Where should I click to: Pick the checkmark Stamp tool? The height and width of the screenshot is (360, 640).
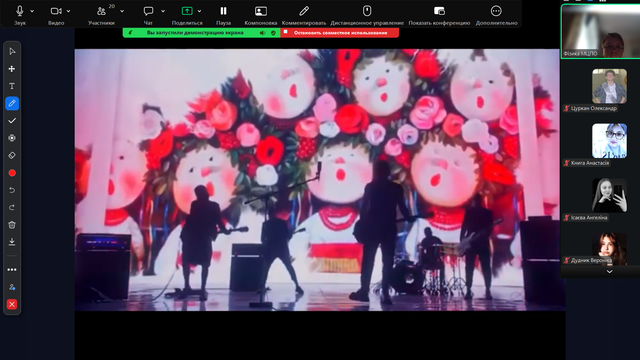[12, 121]
